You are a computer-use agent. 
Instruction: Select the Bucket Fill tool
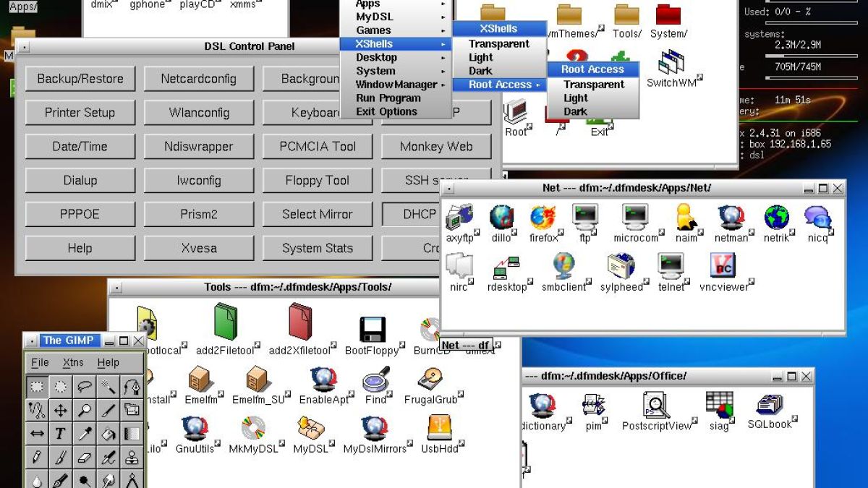click(x=109, y=435)
